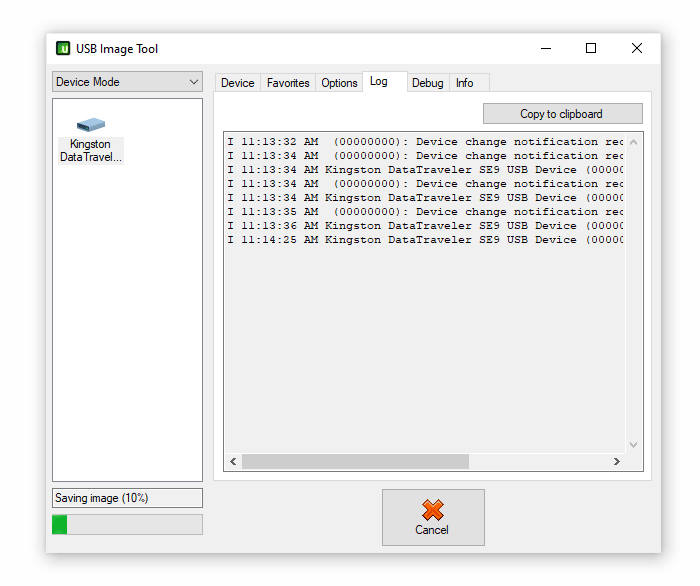The width and height of the screenshot is (700, 586).
Task: Click the saving progress bar
Action: 127,524
